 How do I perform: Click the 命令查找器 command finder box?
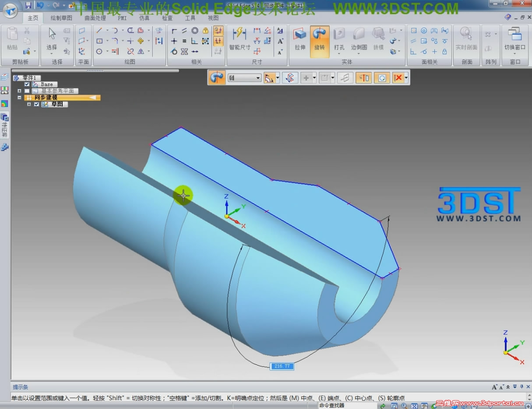(347, 405)
